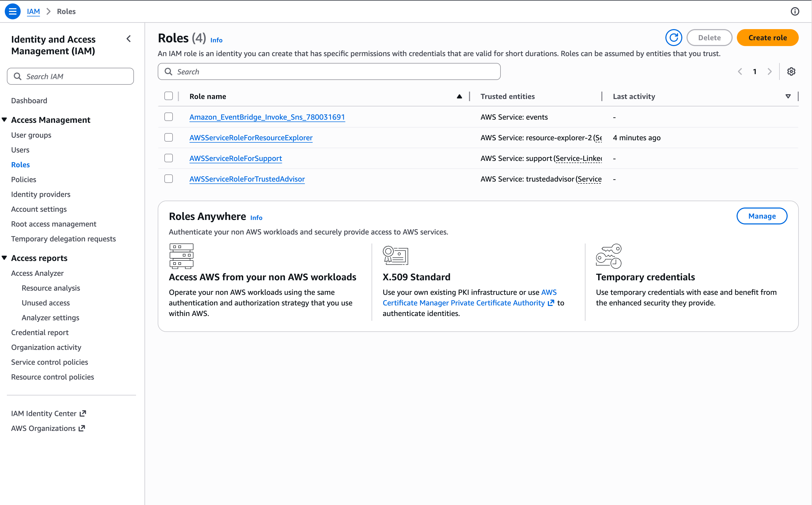812x505 pixels.
Task: Click the refresh roles icon button
Action: (x=674, y=38)
